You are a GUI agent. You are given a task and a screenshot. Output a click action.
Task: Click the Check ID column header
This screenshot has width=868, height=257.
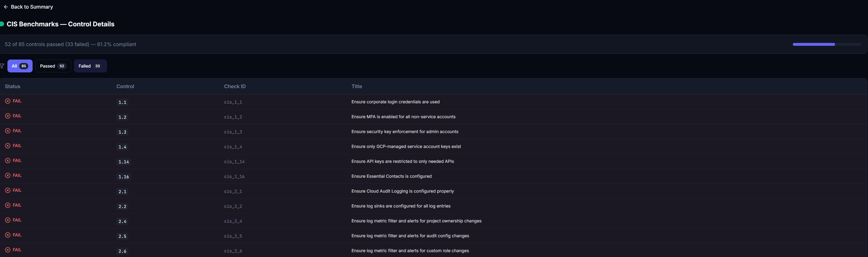click(x=235, y=86)
